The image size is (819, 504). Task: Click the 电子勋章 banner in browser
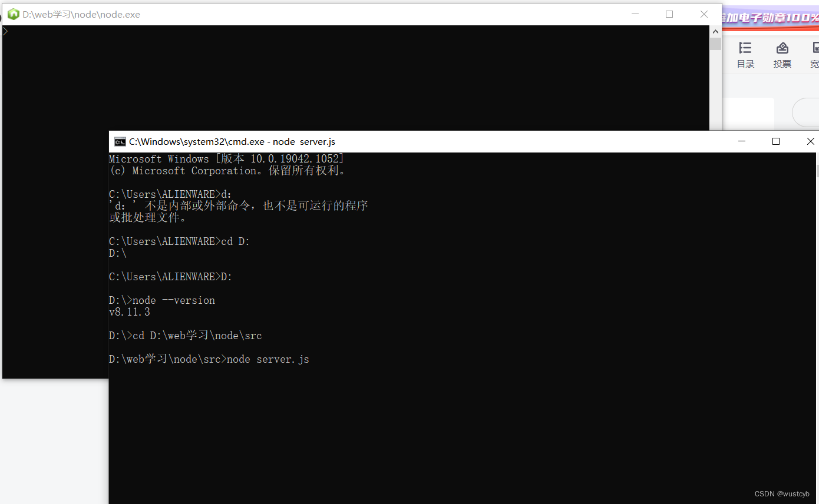coord(770,18)
